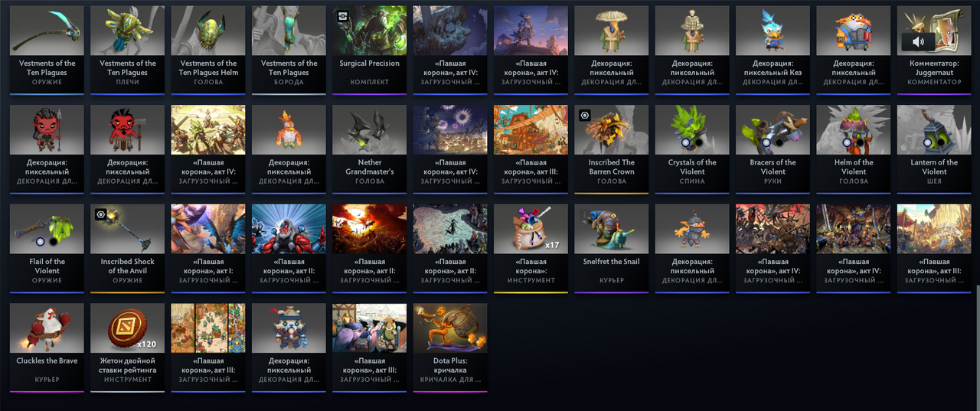The height and width of the screenshot is (411, 980).
Task: Play the Juggernaut announcer sound preview
Action: click(917, 41)
